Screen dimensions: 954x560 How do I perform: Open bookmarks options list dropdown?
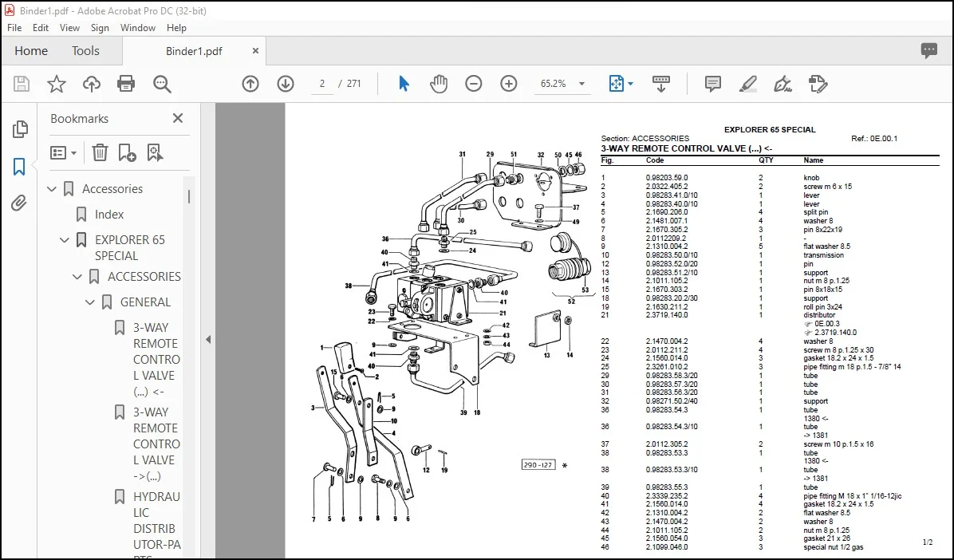point(63,153)
